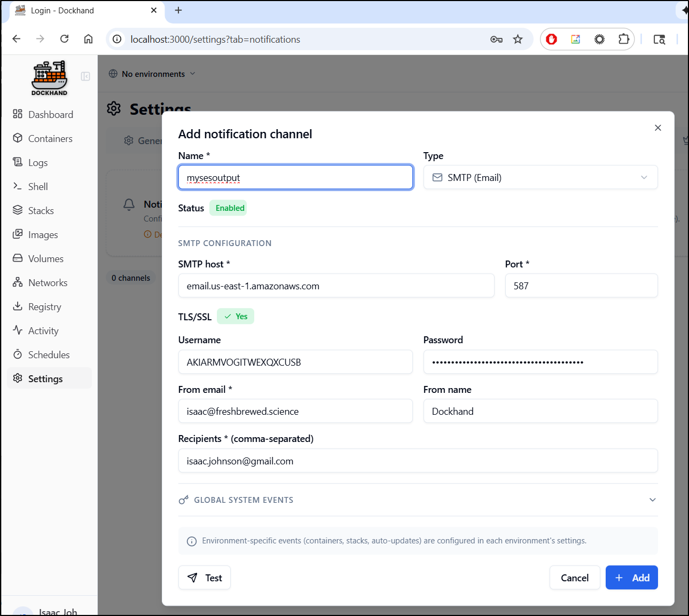689x616 pixels.
Task: Click the blue Add button
Action: click(631, 578)
